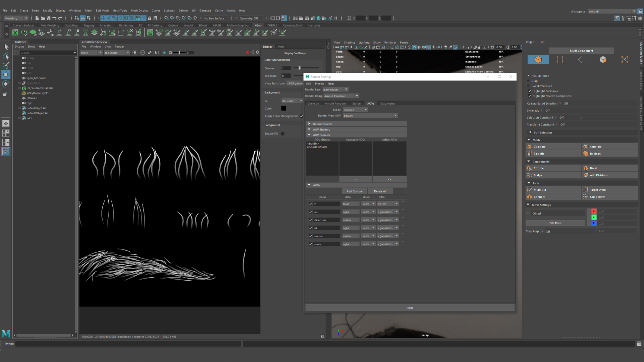Uncheck the ao AOV checkbox

[311, 212]
